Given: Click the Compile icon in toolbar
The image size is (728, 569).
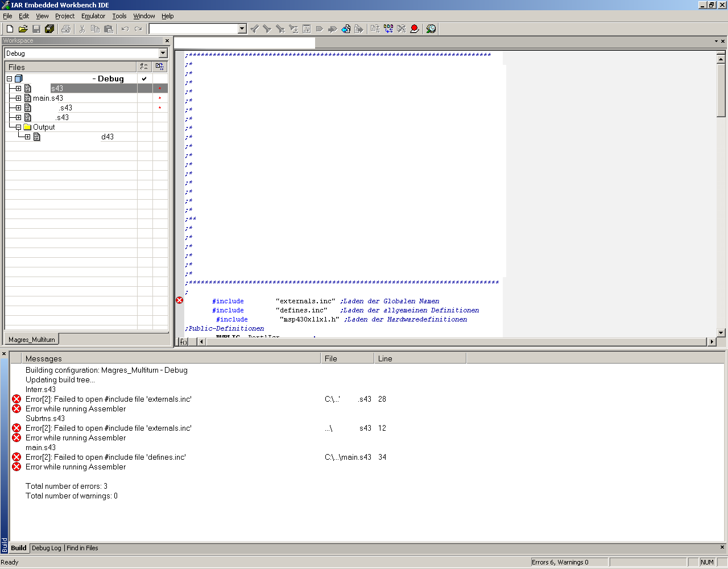Looking at the screenshot, I should tap(375, 29).
